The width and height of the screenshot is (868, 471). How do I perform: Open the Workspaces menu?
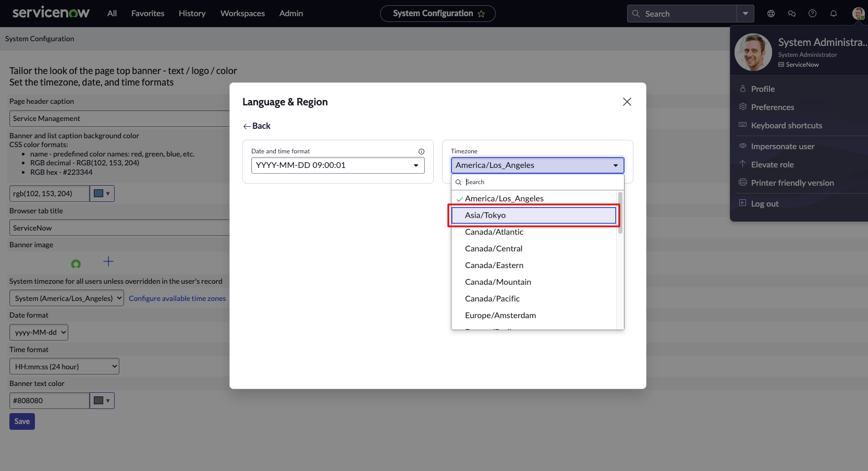pos(242,13)
